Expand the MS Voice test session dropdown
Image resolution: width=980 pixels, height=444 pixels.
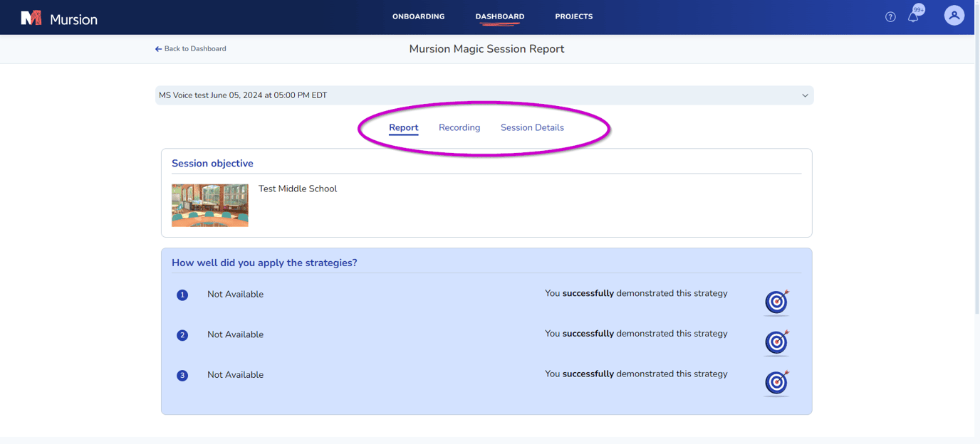484,95
